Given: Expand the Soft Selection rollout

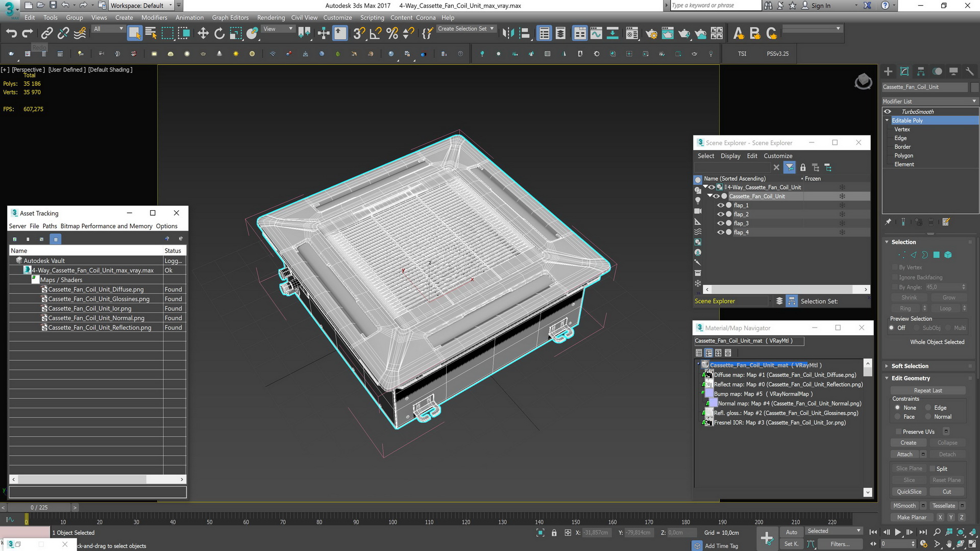Looking at the screenshot, I should pyautogui.click(x=887, y=366).
